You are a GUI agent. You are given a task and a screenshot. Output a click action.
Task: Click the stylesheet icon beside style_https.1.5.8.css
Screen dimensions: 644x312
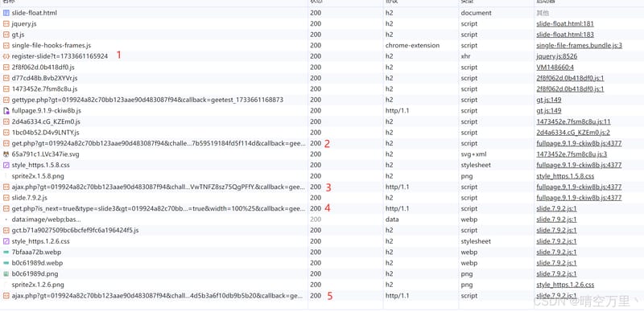tap(6, 165)
